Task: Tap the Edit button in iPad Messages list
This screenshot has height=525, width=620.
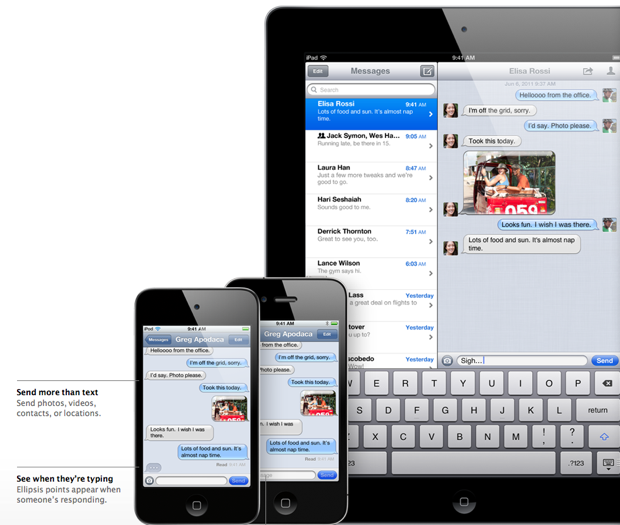Action: tap(318, 71)
